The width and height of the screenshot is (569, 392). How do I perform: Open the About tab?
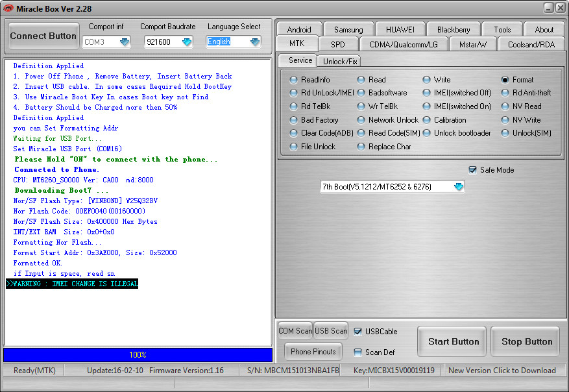coord(544,29)
